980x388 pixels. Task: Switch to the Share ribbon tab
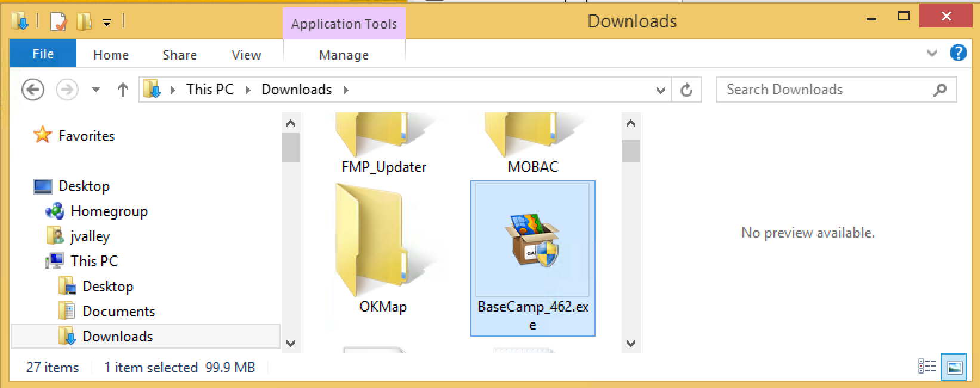(180, 55)
